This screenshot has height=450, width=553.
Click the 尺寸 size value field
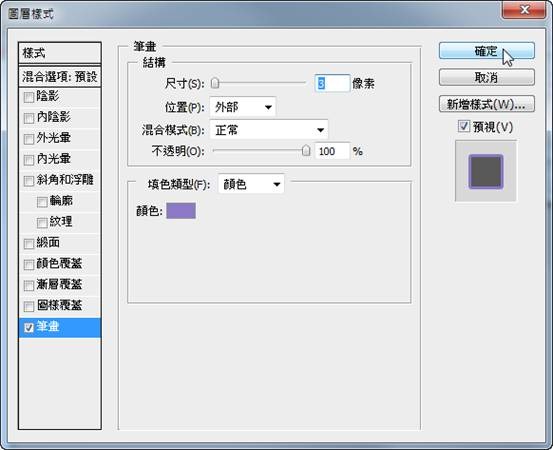332,84
